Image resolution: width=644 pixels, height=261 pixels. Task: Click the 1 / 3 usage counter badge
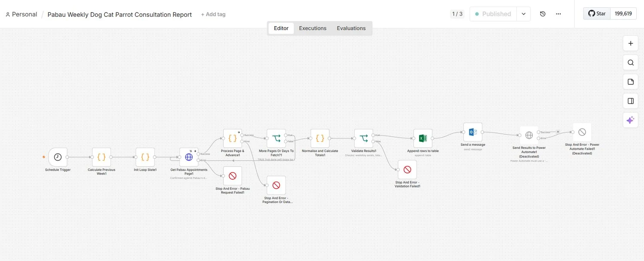(457, 14)
